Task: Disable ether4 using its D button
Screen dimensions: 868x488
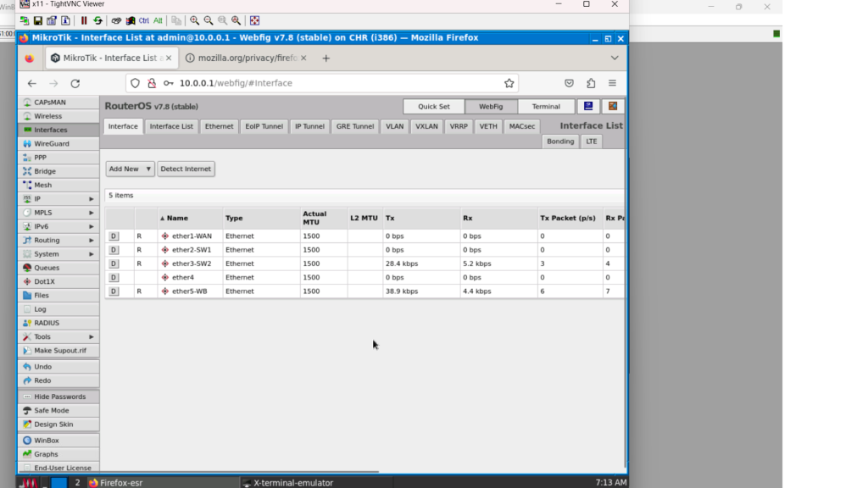Action: coord(114,277)
